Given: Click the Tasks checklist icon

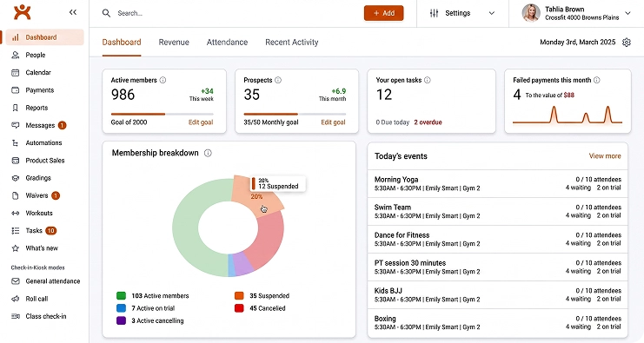Looking at the screenshot, I should point(15,231).
